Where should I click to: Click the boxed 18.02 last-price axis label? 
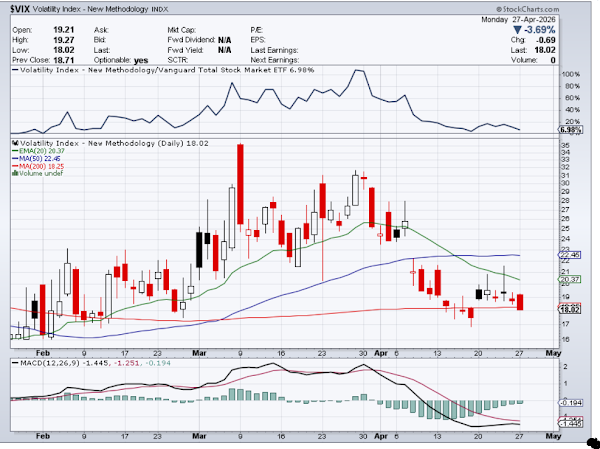coord(570,309)
